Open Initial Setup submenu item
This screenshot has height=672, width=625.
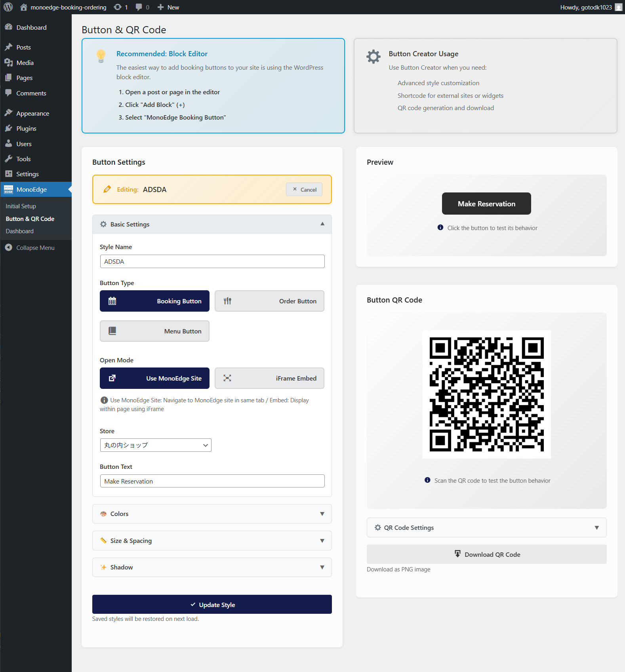pos(21,206)
